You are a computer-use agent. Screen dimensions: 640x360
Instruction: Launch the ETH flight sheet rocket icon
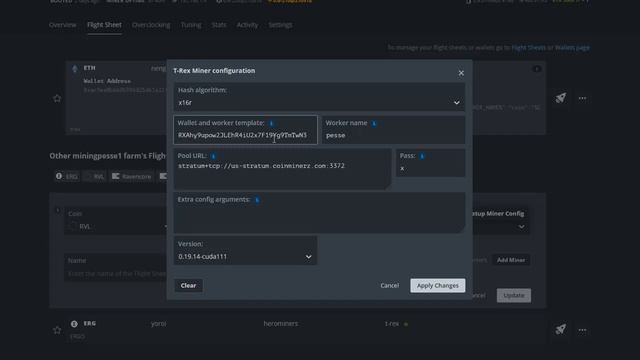560,98
